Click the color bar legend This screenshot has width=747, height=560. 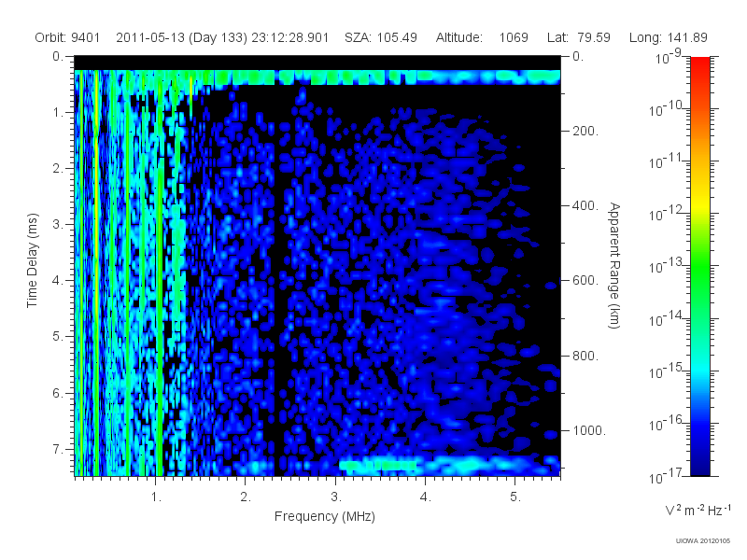click(x=699, y=266)
